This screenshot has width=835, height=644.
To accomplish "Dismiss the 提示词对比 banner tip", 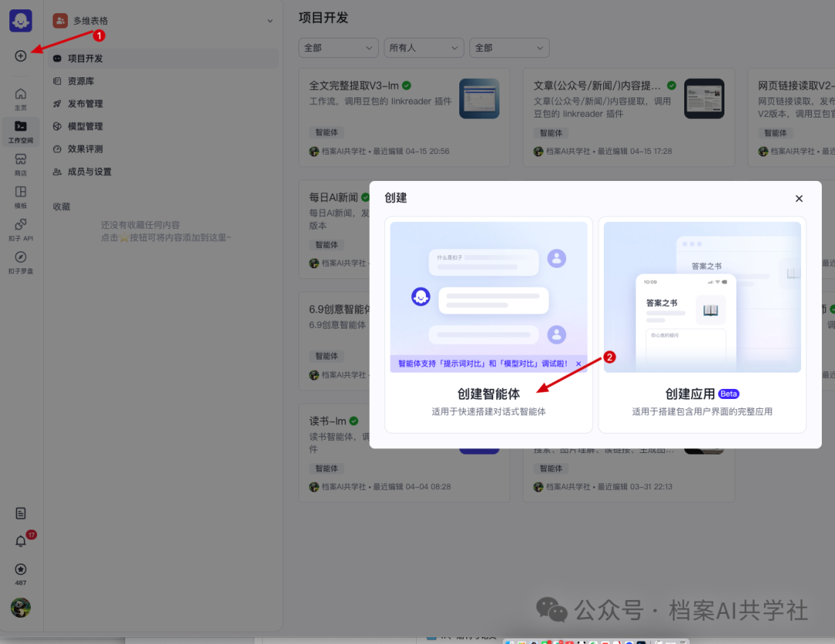I will [x=578, y=364].
